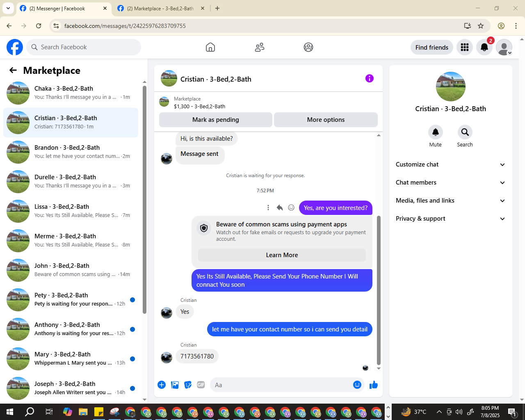Select the Messenger | Facebook browser tab

64,8
